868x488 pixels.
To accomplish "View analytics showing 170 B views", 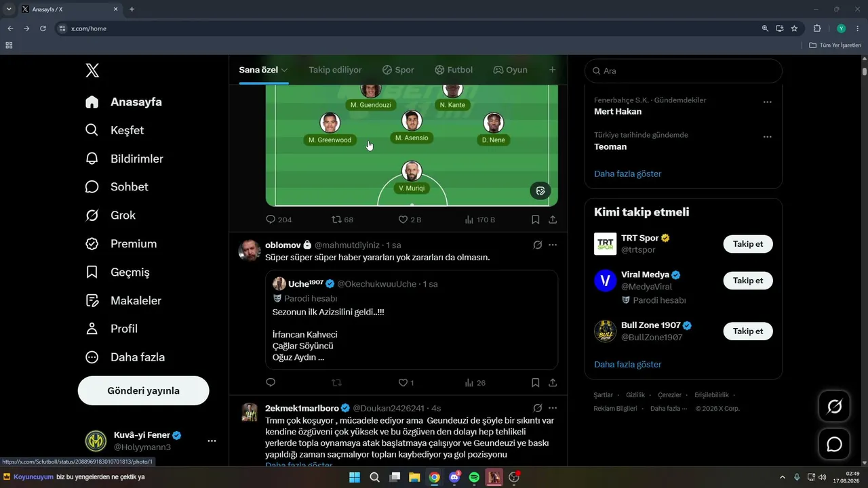I will [x=479, y=220].
